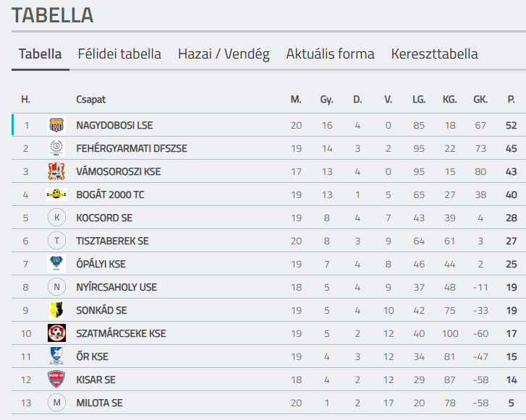Click the P. points column header
526x420 pixels.
pos(511,99)
